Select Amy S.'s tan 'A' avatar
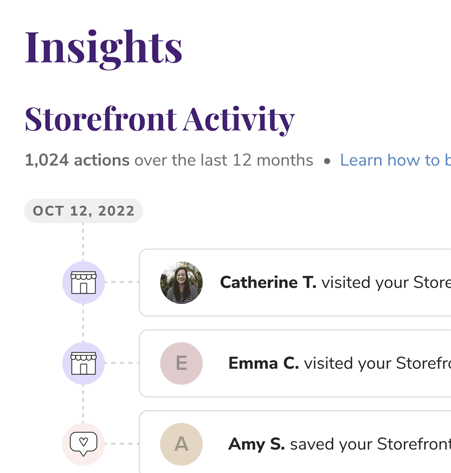Image resolution: width=451 pixels, height=473 pixels. click(x=181, y=444)
